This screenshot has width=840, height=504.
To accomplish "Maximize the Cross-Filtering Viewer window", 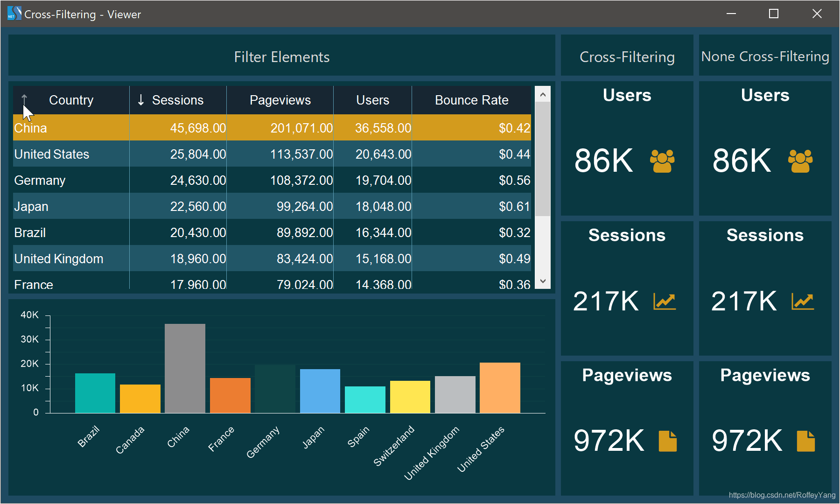I will (x=774, y=14).
